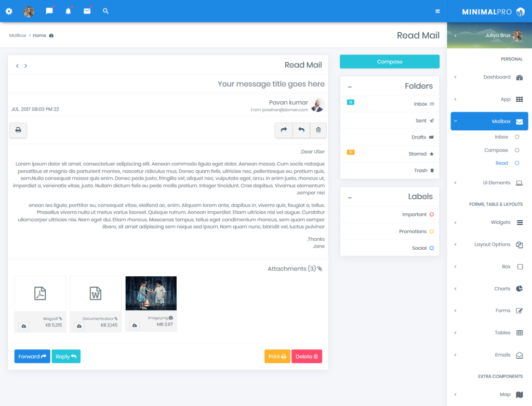532x406 pixels.
Task: Click the forward arrow icon in email toolbar
Action: point(284,130)
